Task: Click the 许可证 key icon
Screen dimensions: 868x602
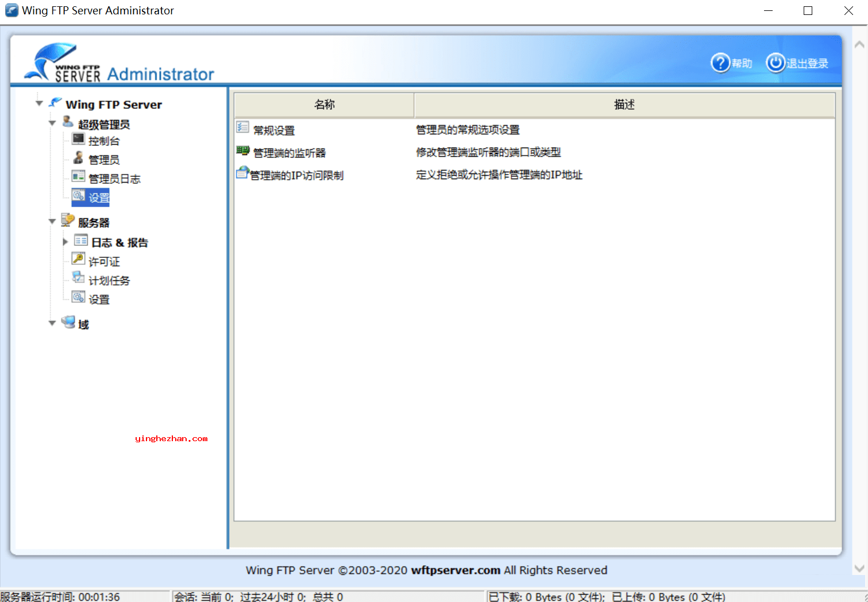Action: (x=78, y=259)
